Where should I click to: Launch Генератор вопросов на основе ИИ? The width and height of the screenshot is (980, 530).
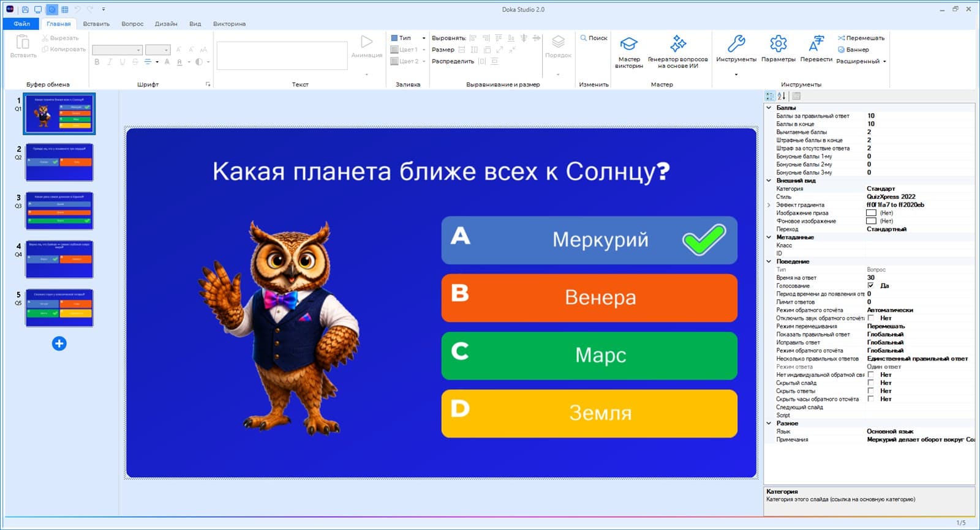coord(678,52)
